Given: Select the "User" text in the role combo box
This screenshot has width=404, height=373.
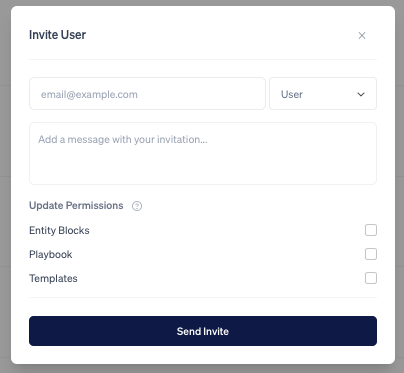Looking at the screenshot, I should pos(292,94).
